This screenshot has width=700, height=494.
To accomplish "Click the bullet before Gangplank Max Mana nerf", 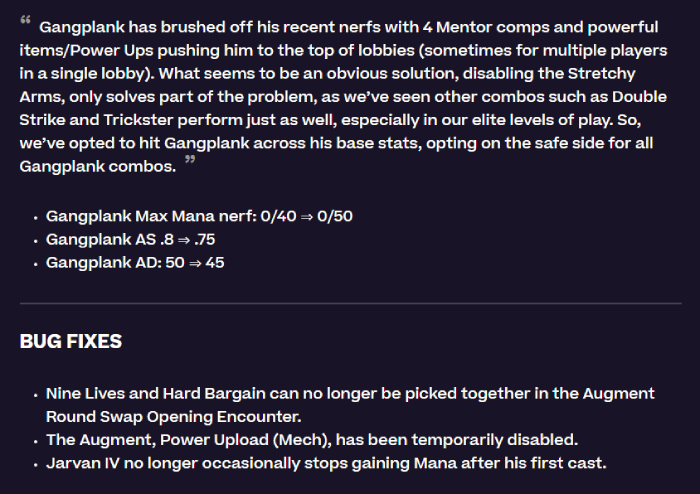I will click(x=36, y=218).
